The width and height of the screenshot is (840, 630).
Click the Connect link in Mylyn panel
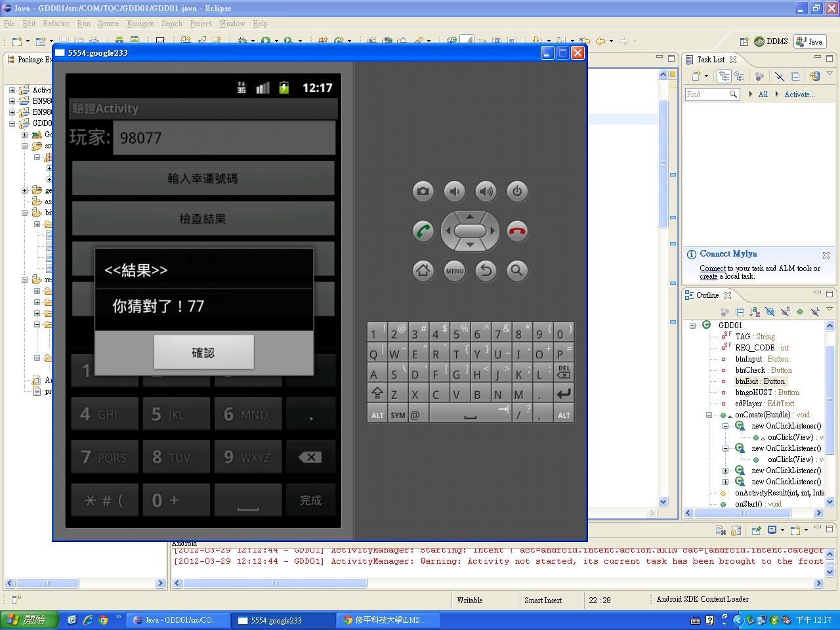click(x=712, y=268)
